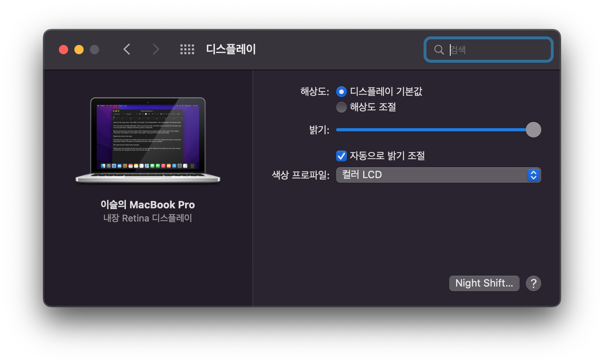Click the magnifier icon in search field
The width and height of the screenshot is (604, 364).
point(439,50)
